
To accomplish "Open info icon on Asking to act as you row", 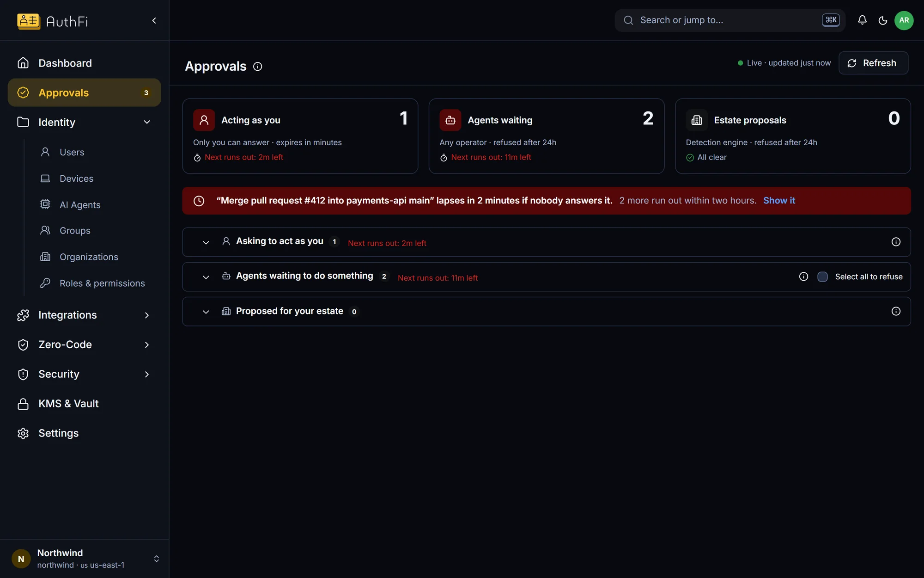I will click(896, 242).
